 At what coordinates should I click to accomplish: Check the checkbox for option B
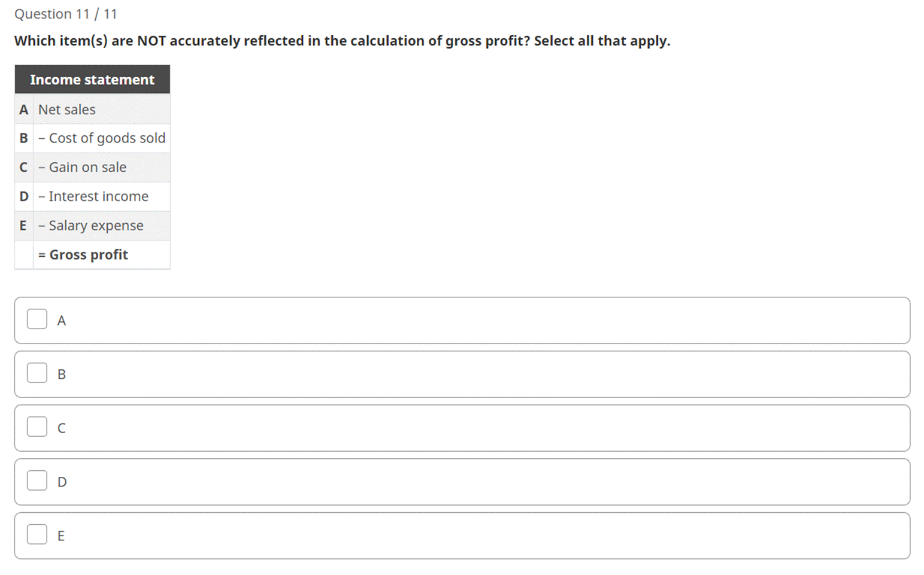point(37,373)
